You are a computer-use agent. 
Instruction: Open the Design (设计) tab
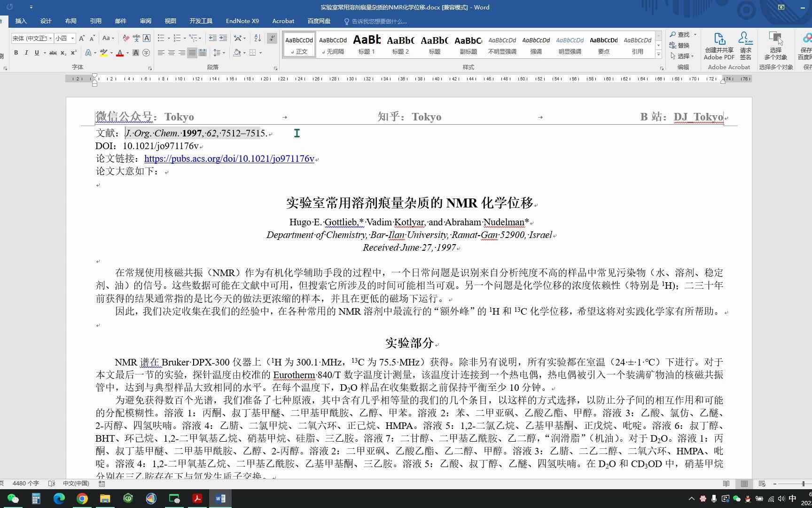coord(46,21)
